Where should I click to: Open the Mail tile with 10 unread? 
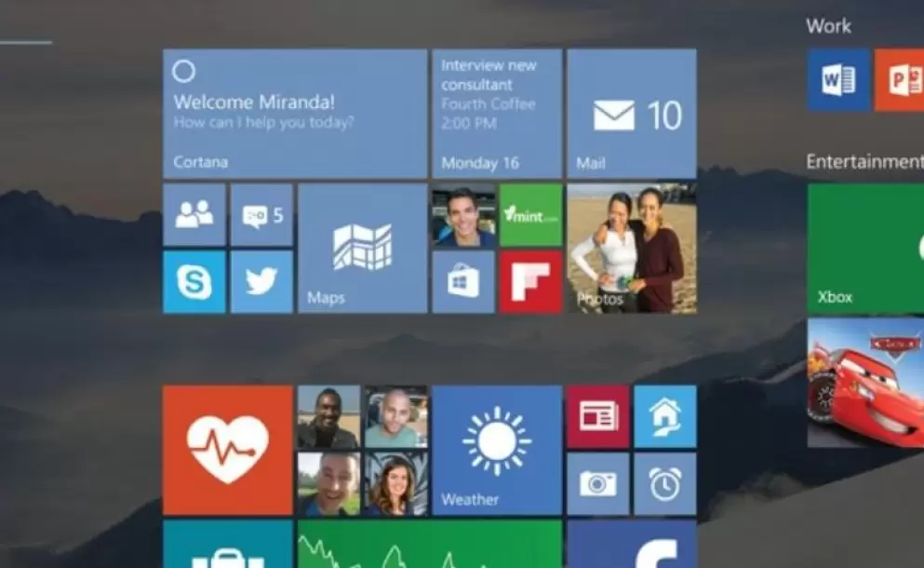631,114
